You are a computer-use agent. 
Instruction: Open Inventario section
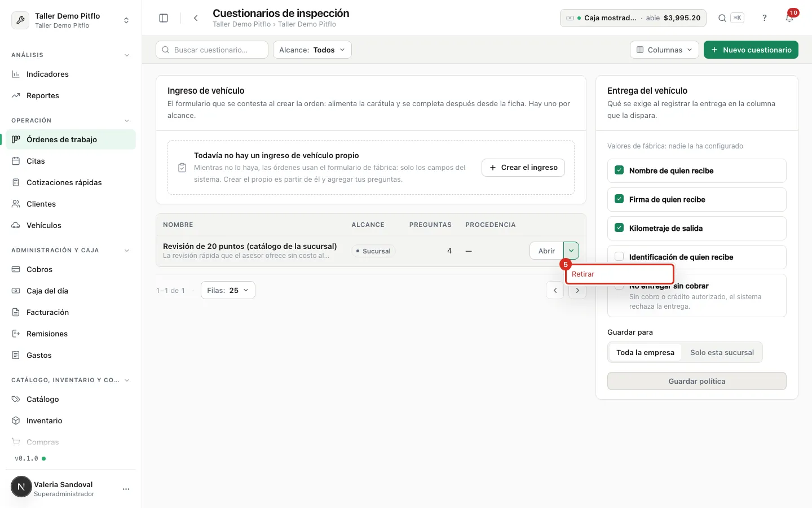(x=70, y=421)
